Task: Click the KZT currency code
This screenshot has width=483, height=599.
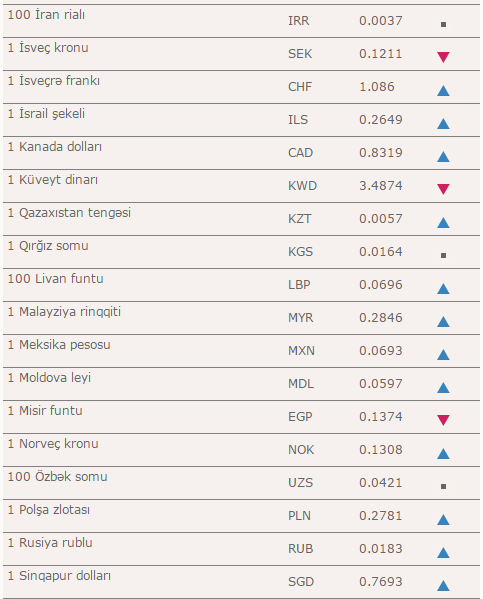Action: click(300, 219)
